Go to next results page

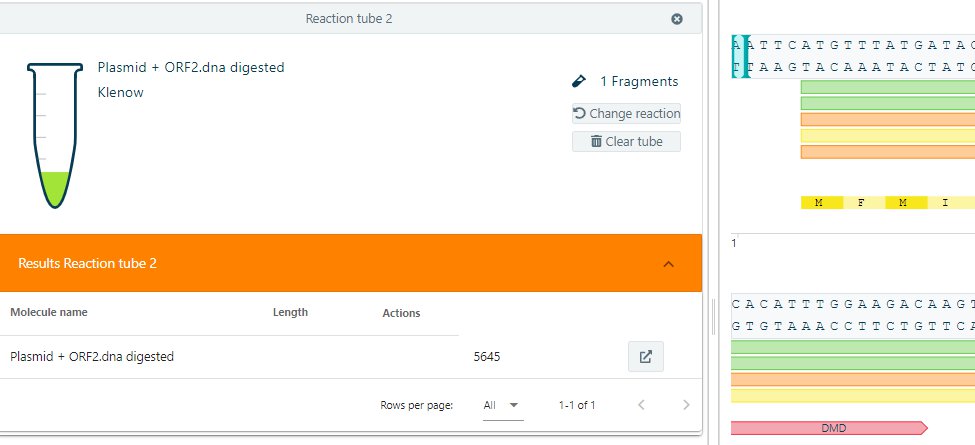[685, 405]
